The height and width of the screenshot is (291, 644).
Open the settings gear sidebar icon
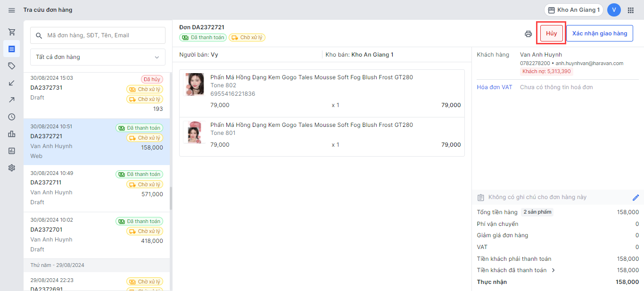[x=12, y=168]
